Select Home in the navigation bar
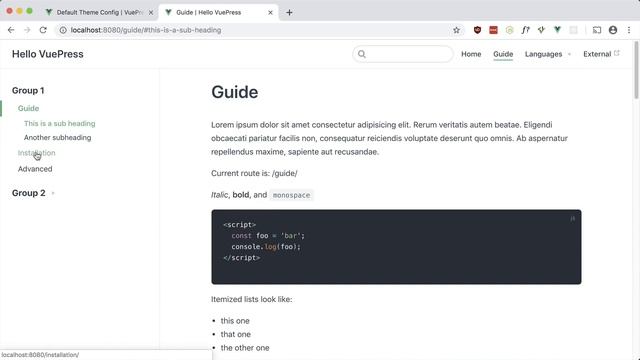The image size is (640, 360). point(471,54)
